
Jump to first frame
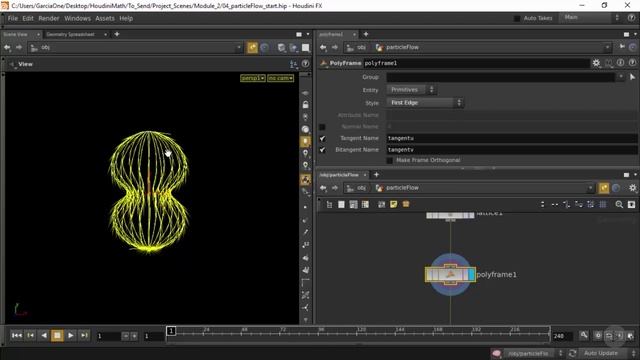(x=16, y=336)
